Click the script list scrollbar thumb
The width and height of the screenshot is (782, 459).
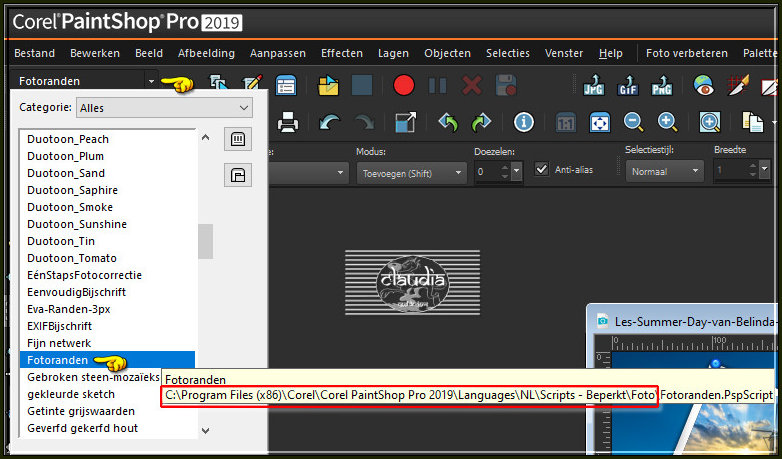[205, 241]
